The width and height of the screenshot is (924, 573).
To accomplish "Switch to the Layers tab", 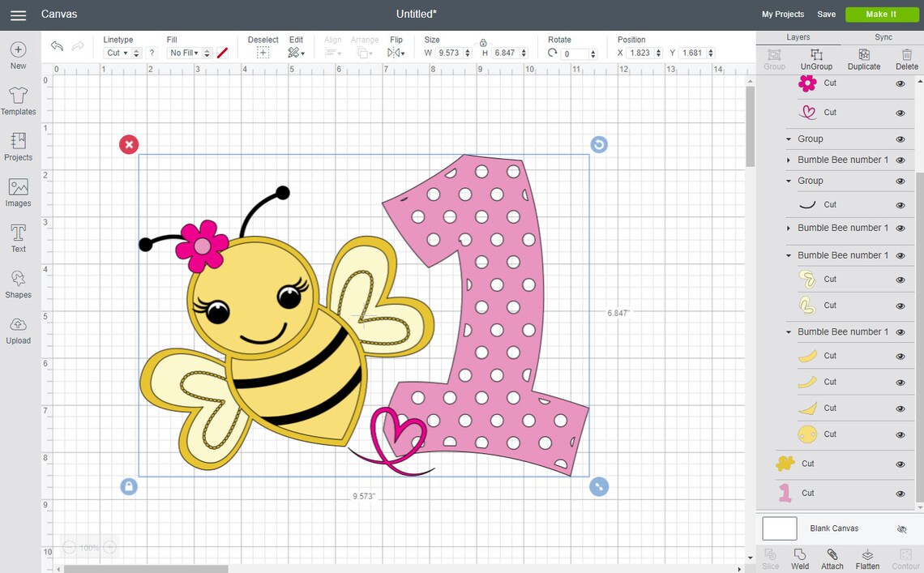I will pos(798,37).
